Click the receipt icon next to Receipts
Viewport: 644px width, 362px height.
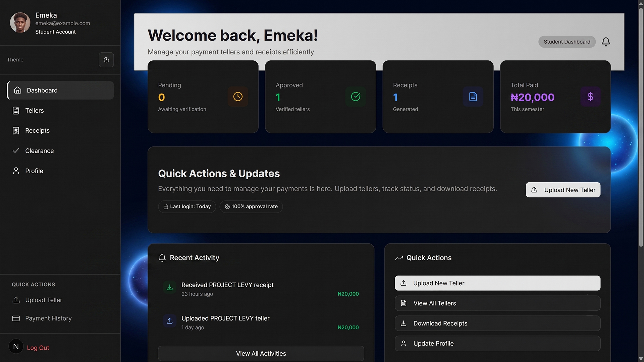pos(16,131)
